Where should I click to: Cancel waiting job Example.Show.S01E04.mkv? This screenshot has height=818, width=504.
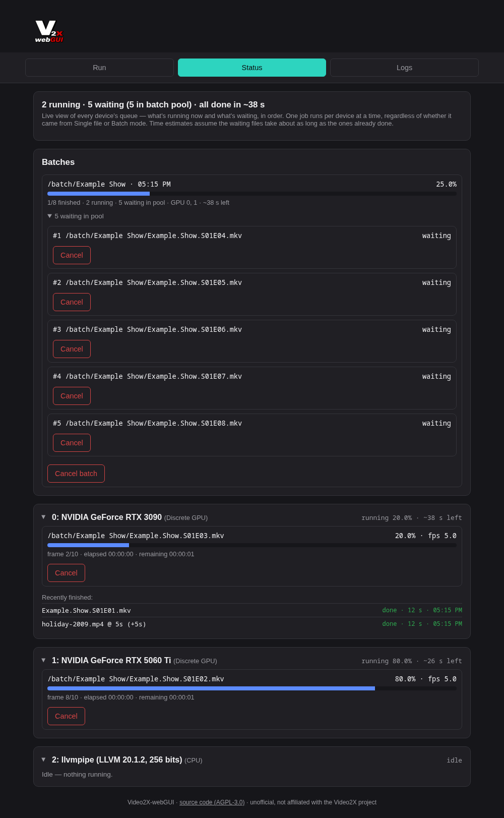(72, 255)
